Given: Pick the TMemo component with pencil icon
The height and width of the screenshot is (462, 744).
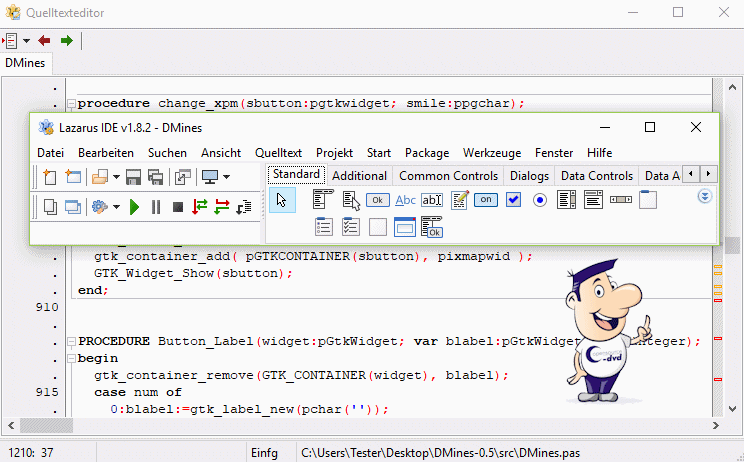Looking at the screenshot, I should pyautogui.click(x=459, y=200).
